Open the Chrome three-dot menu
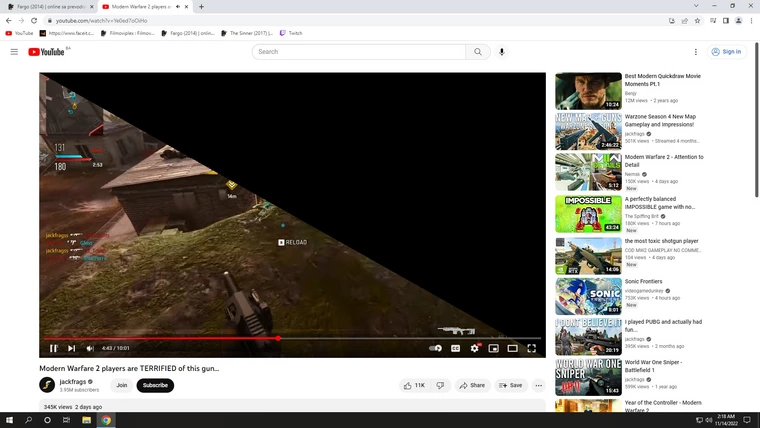 [x=751, y=20]
